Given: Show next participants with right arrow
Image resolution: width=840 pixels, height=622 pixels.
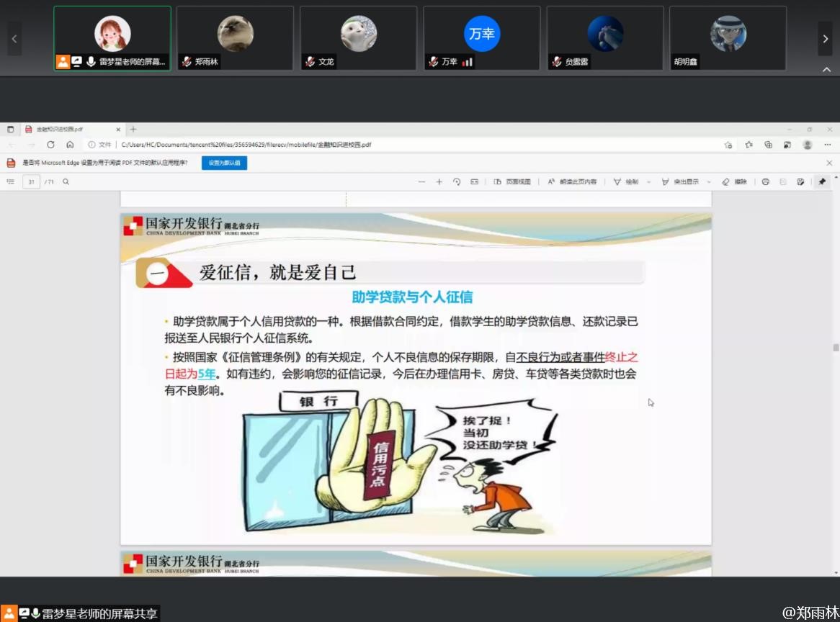Looking at the screenshot, I should pos(826,38).
